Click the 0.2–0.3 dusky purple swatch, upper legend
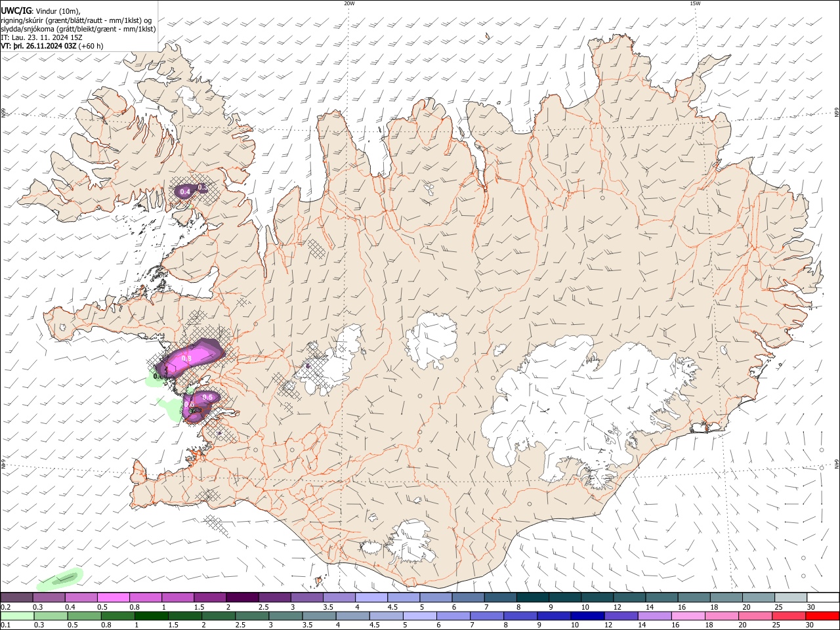Image resolution: width=840 pixels, height=630 pixels. 16,598
